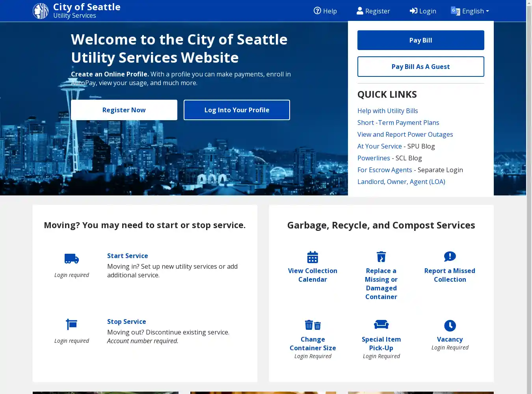
Task: Open the English language dropdown
Action: click(x=470, y=11)
